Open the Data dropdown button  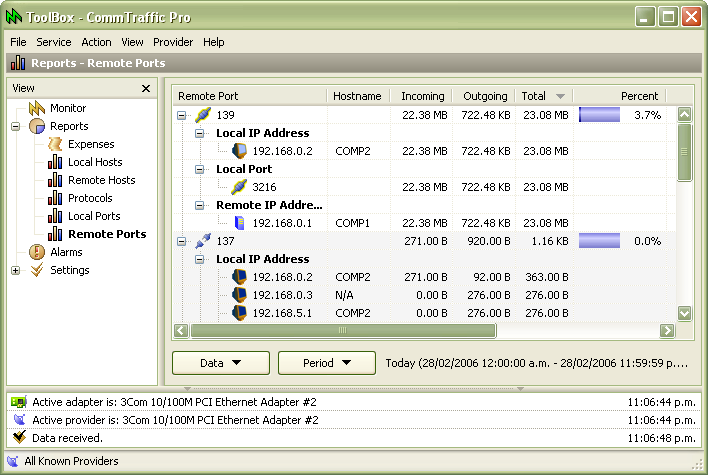pos(221,363)
